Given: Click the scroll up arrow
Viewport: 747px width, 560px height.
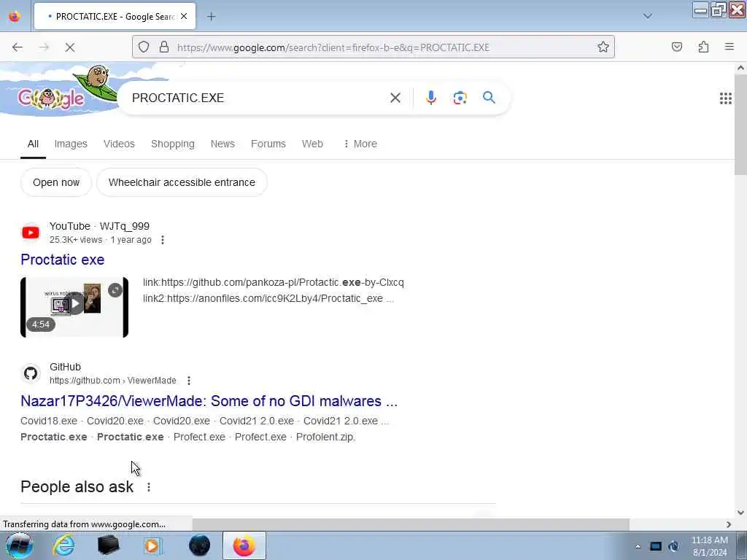Looking at the screenshot, I should [x=740, y=68].
